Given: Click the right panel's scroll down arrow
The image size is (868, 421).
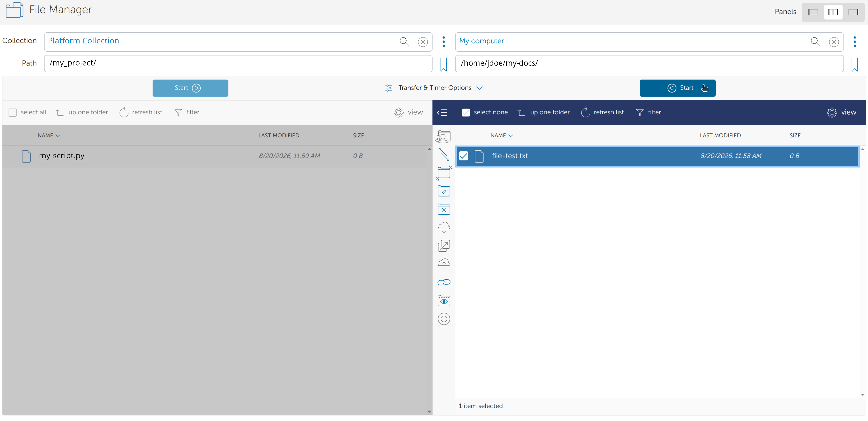Looking at the screenshot, I should [863, 395].
